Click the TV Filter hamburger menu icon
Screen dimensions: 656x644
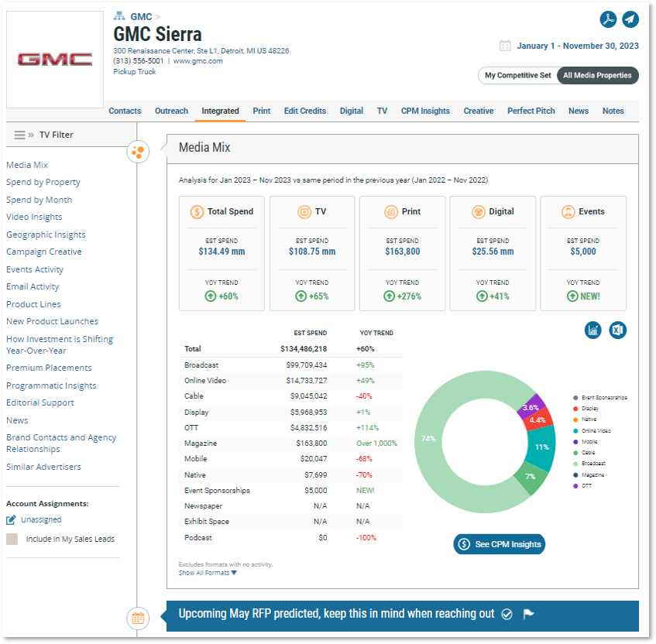19,135
